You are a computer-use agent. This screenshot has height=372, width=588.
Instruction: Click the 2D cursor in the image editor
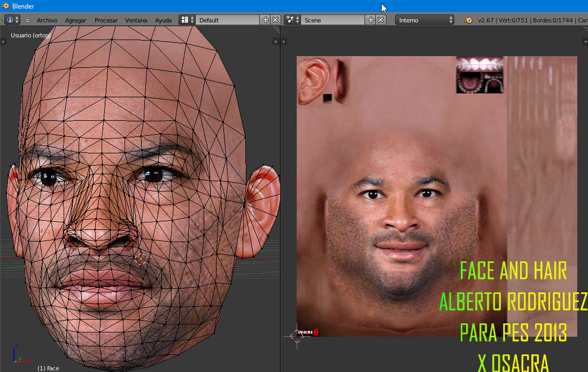tap(297, 336)
